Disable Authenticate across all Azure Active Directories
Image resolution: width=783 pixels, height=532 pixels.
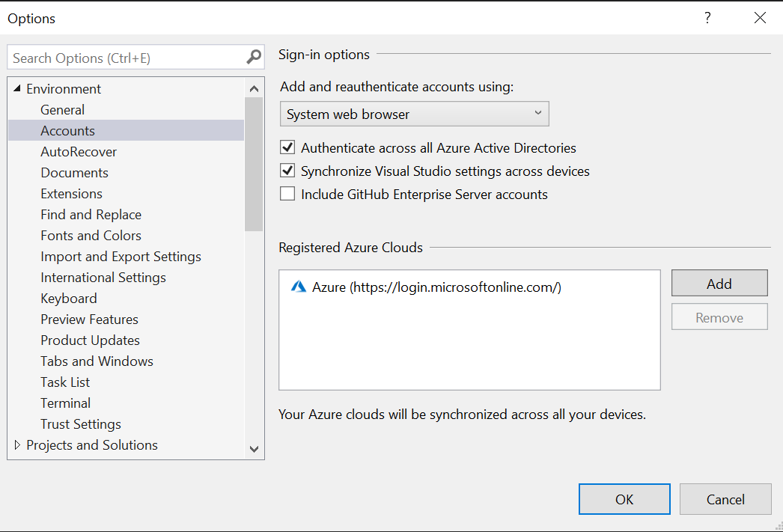click(287, 147)
